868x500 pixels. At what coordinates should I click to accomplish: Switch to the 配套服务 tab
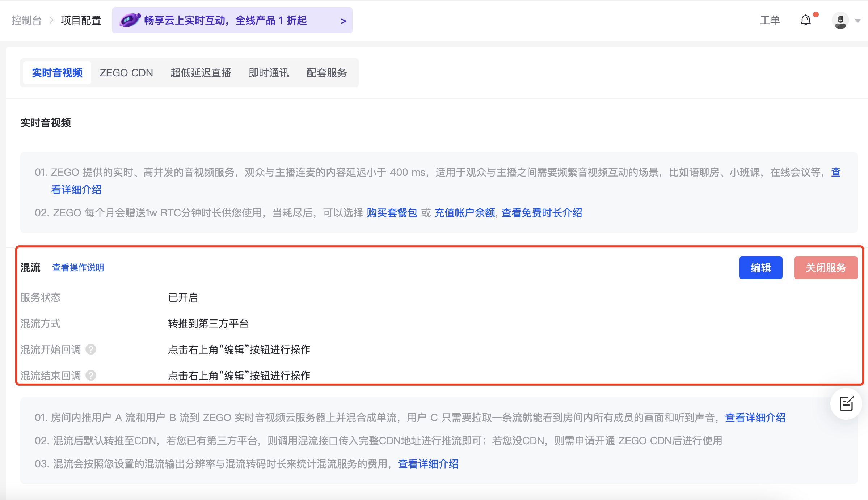pyautogui.click(x=326, y=72)
